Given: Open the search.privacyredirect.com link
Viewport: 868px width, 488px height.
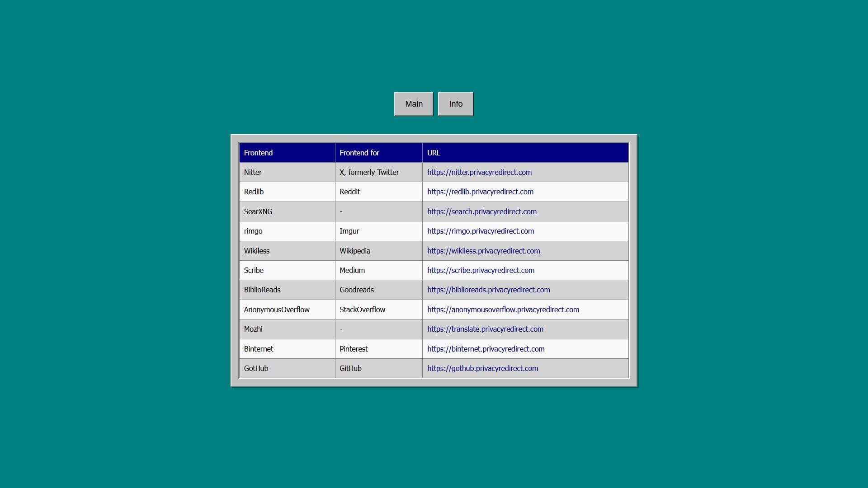Looking at the screenshot, I should pyautogui.click(x=482, y=211).
